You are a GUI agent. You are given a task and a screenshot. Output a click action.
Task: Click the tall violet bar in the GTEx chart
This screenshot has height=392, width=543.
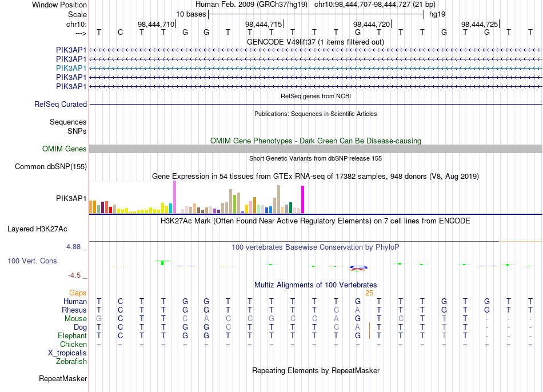point(174,197)
